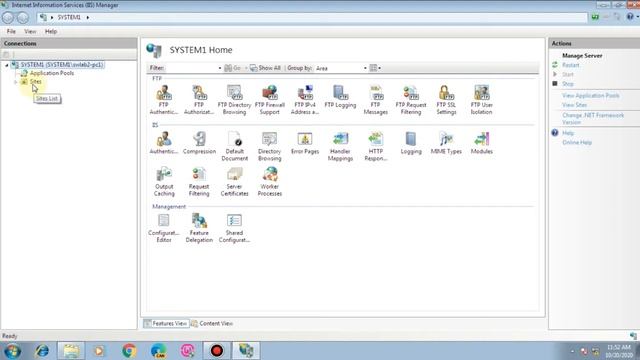Open Shared Configuration icon
The image size is (640, 360).
tap(234, 228)
